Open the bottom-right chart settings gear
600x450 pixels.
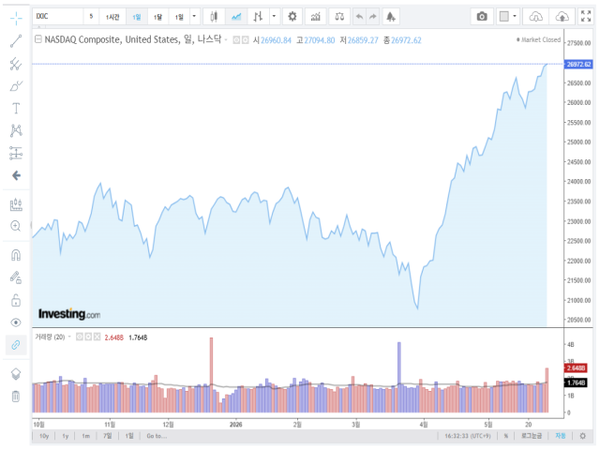(582, 436)
